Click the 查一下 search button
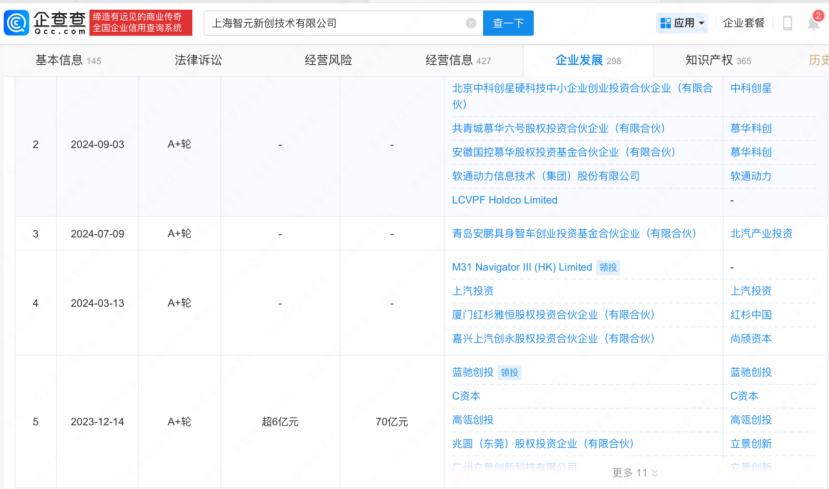 point(508,23)
